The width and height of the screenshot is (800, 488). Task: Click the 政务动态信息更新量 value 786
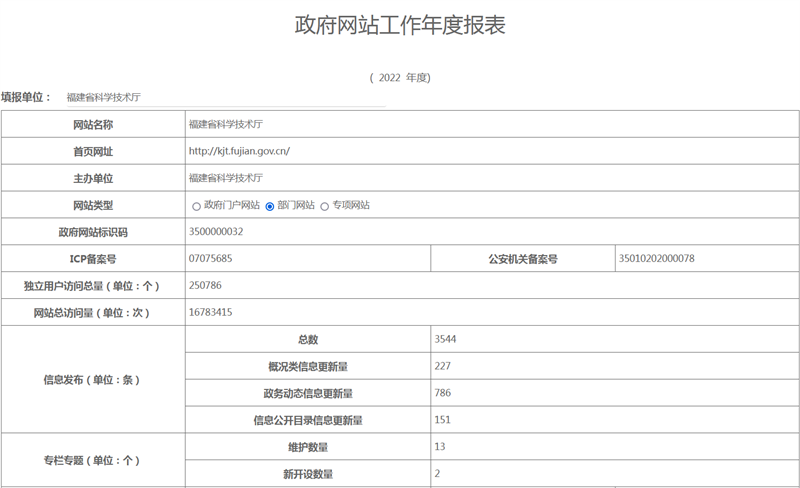pos(443,393)
